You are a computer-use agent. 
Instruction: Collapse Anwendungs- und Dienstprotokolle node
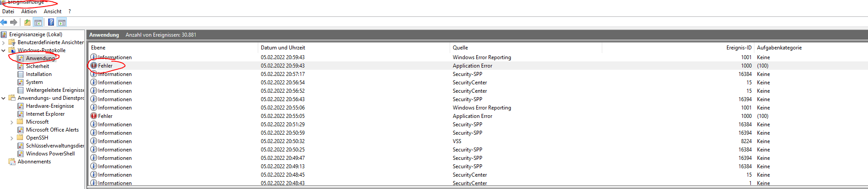(x=4, y=98)
